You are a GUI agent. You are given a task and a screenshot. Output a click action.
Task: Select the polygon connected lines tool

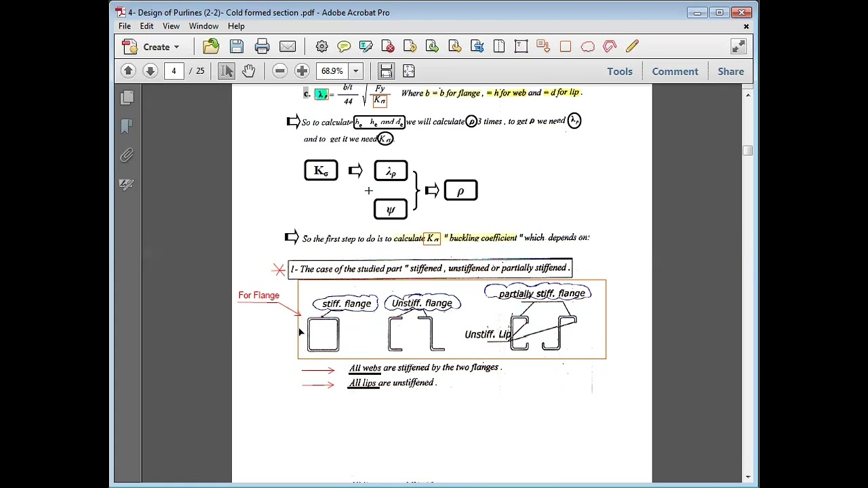pyautogui.click(x=610, y=47)
